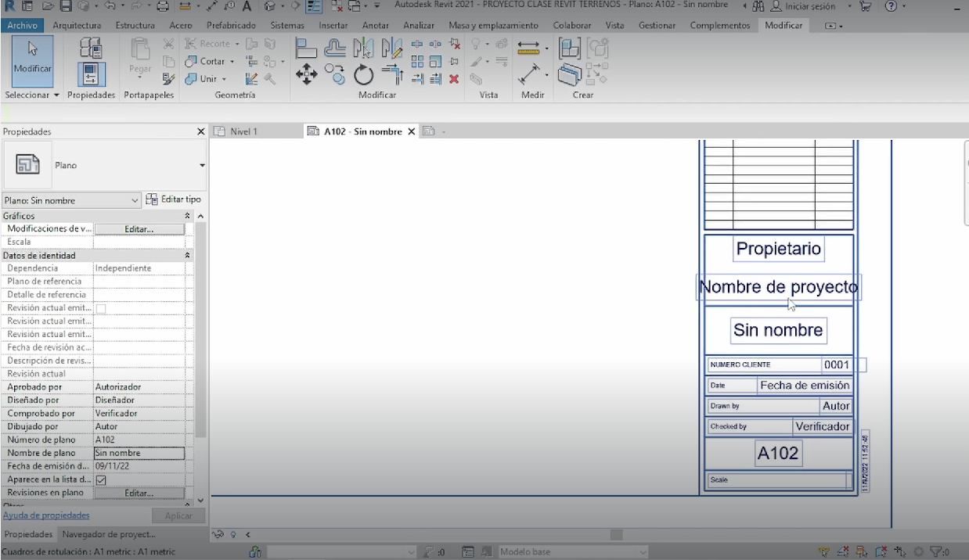Click the Mirror - Pick Axis tool
969x560 pixels.
pos(364,48)
